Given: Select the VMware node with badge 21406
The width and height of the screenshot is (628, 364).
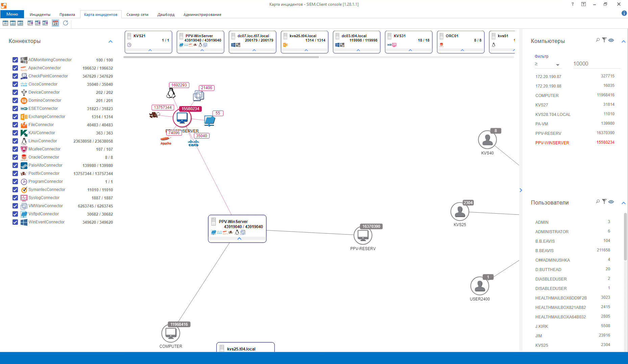Looking at the screenshot, I should point(198,96).
